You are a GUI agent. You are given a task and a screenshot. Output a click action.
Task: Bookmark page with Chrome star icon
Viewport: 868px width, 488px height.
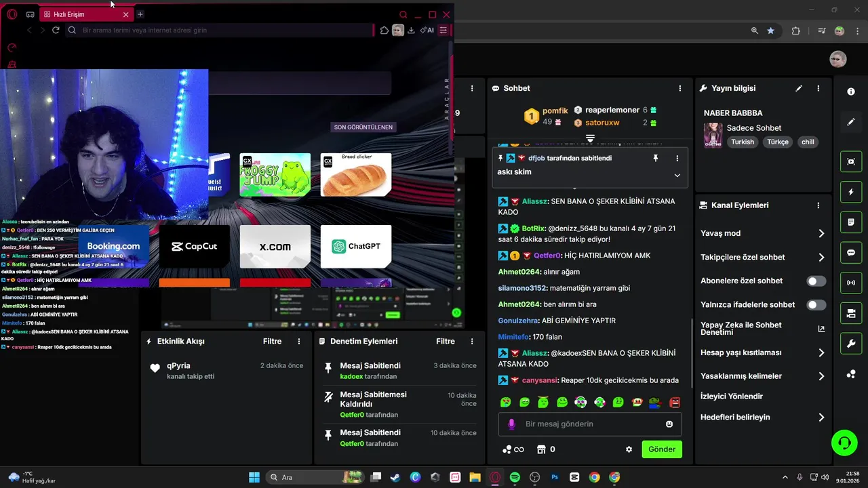[x=771, y=30]
